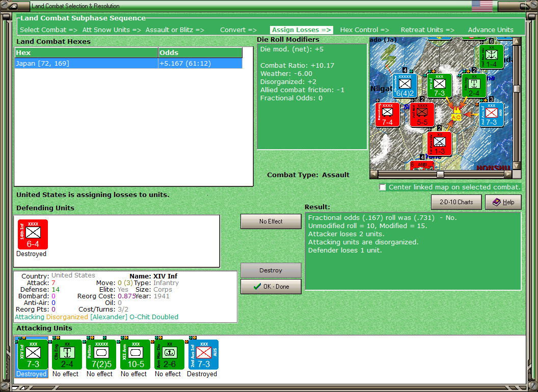Select the Patton 7(2)5 HQ attacking unit
The image size is (538, 392).
pyautogui.click(x=101, y=354)
